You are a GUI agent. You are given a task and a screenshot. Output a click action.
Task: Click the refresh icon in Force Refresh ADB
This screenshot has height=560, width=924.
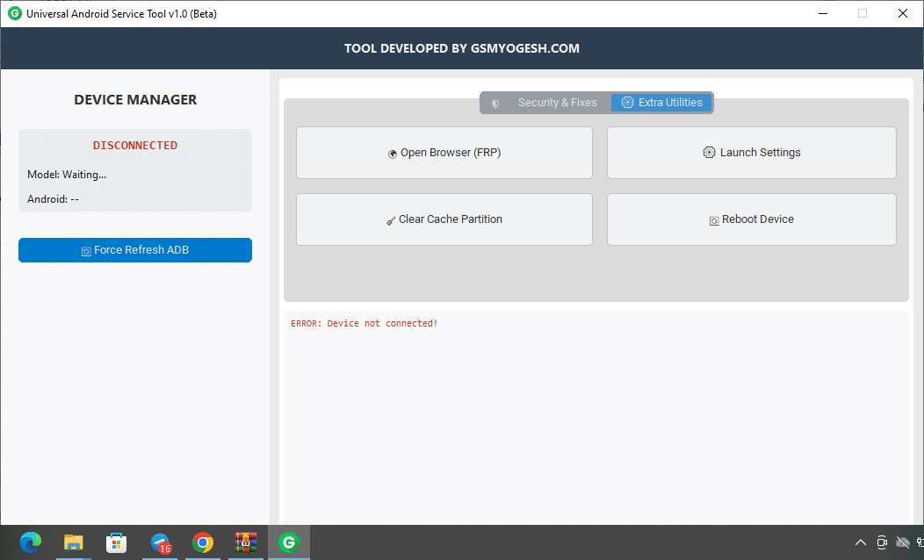[x=85, y=250]
